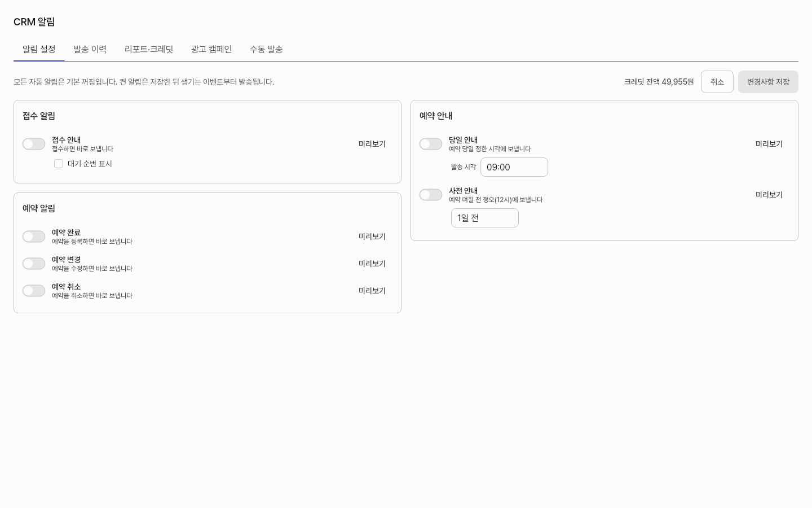
Task: Click the 예약을 등록하면 바로 보냅니다 description
Action: tap(92, 242)
